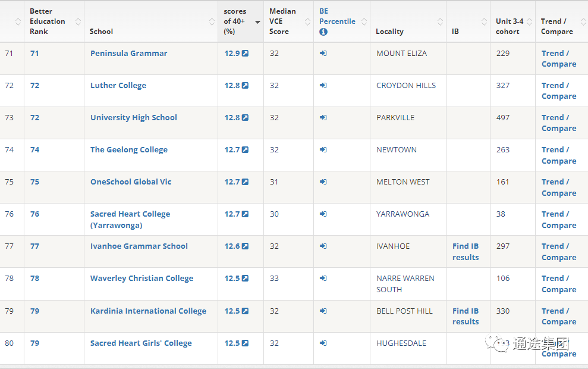The width and height of the screenshot is (588, 369).
Task: Open BE Percentile header link
Action: [337, 16]
